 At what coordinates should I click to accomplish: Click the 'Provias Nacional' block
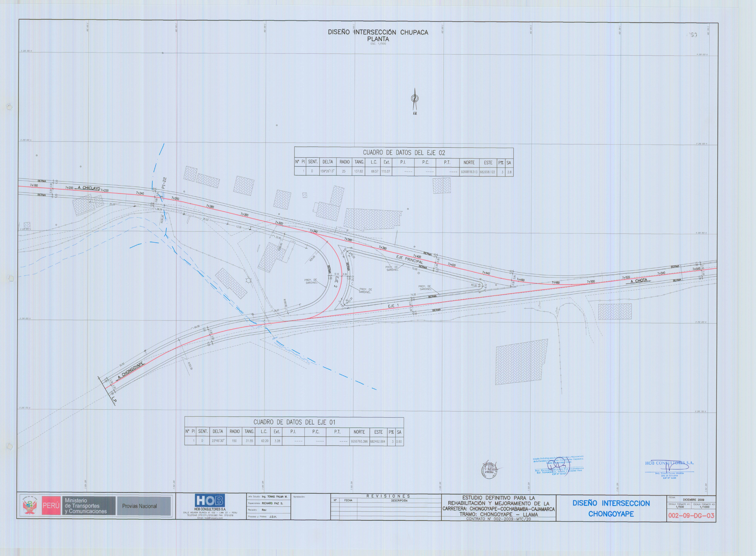[144, 506]
